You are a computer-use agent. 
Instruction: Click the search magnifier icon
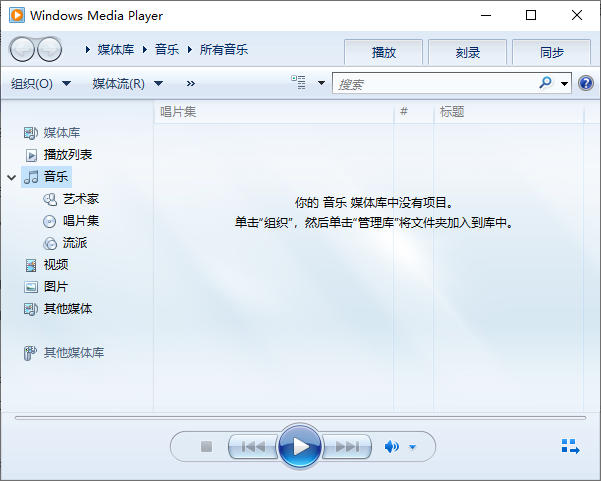click(x=546, y=84)
